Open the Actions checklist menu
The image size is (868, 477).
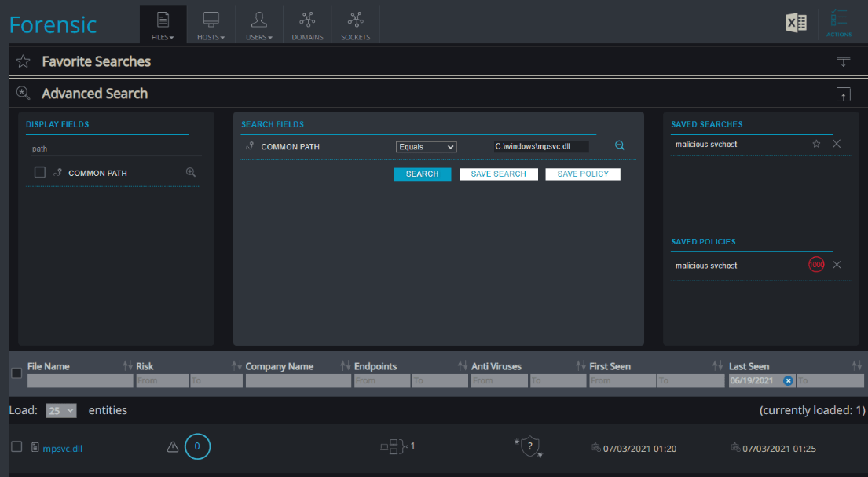[x=839, y=24]
